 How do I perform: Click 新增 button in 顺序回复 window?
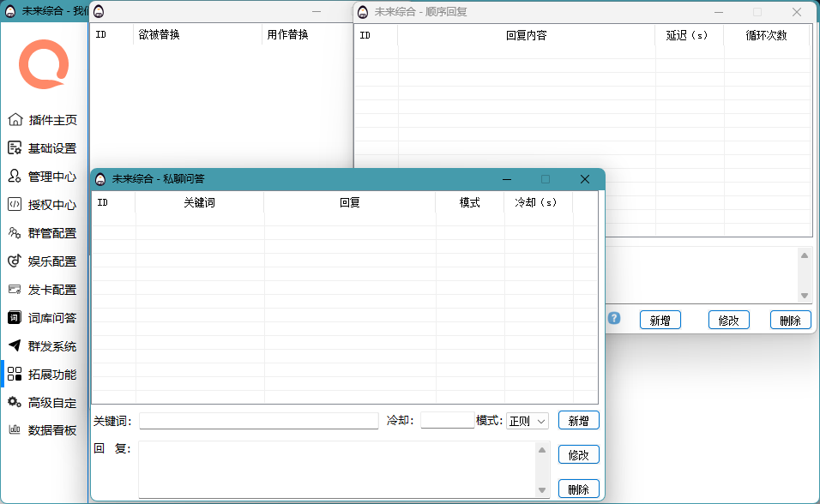[660, 320]
